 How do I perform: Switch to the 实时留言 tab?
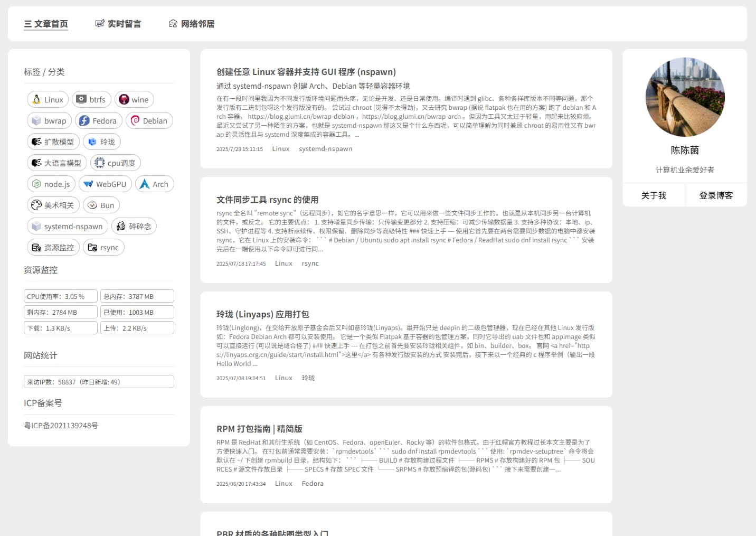[x=118, y=24]
